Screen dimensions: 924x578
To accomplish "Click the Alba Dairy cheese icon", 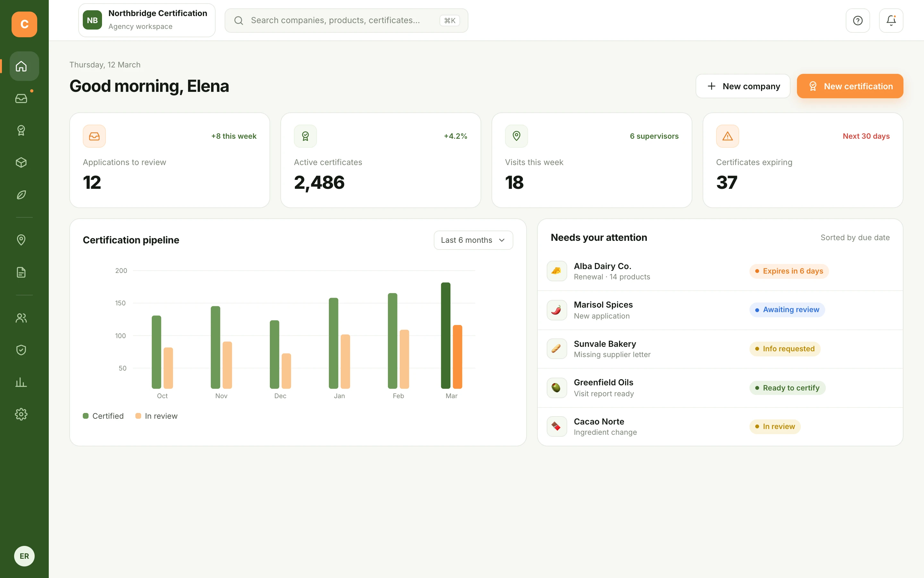I will (556, 271).
